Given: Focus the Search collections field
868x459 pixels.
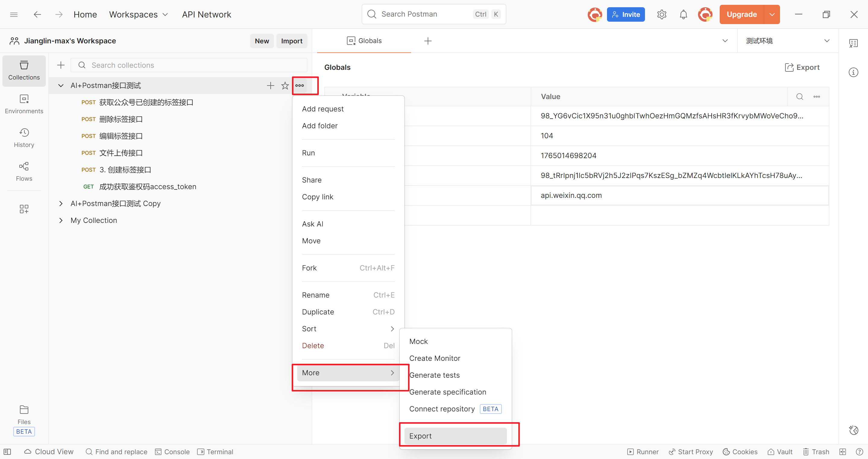Looking at the screenshot, I should [189, 65].
